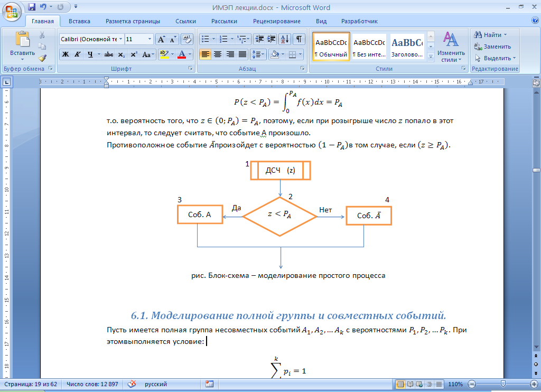Screen dimensions: 541x392
Task: Click the zoom out minus button
Action: 472,384
